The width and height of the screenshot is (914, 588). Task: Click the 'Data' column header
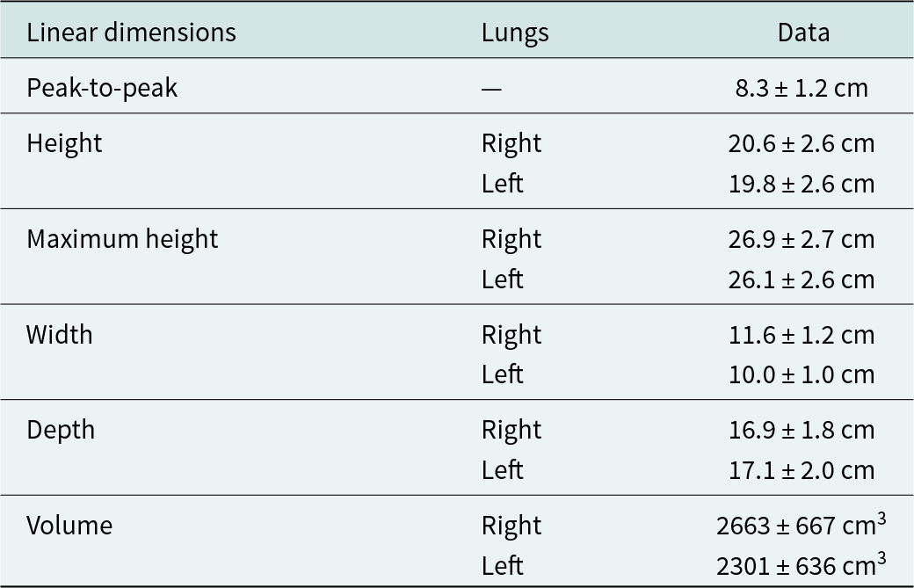tap(803, 33)
